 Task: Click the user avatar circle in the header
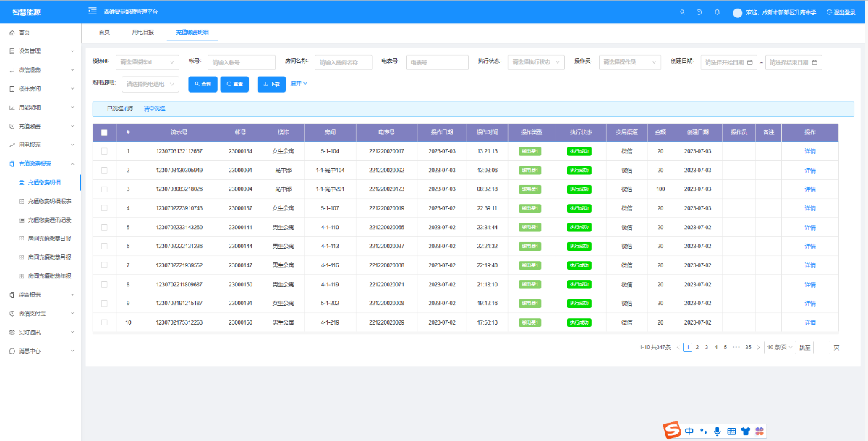click(737, 12)
